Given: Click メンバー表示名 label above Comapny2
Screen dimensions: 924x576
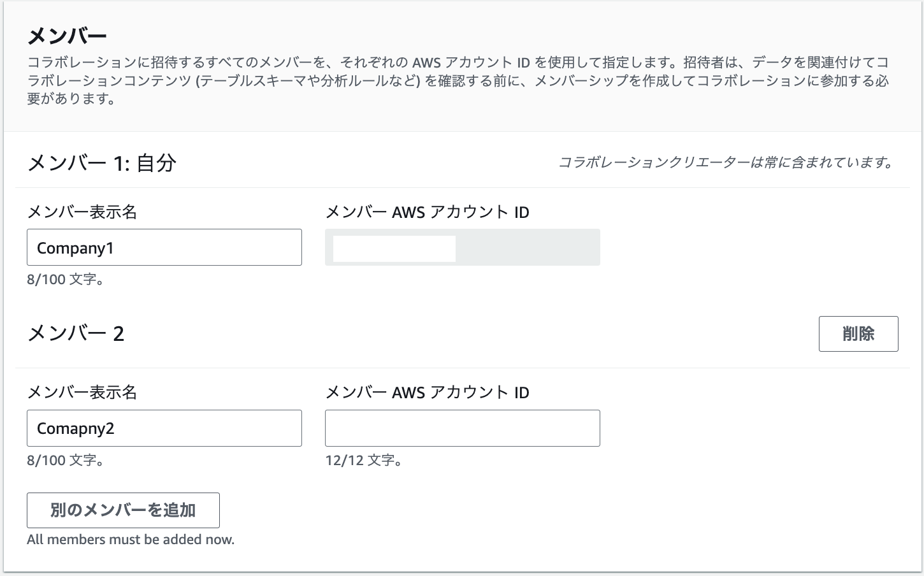Looking at the screenshot, I should click(x=82, y=392).
